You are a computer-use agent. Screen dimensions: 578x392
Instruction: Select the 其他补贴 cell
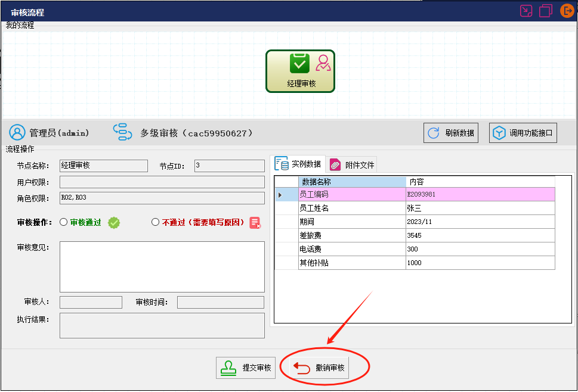click(352, 263)
